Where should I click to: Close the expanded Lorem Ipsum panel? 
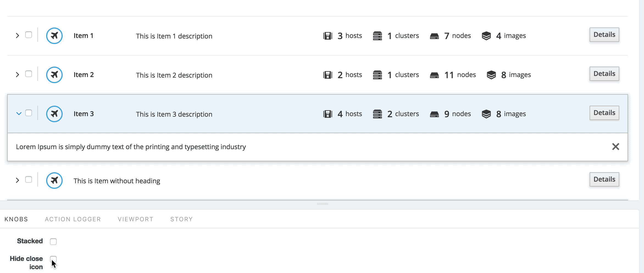616,147
